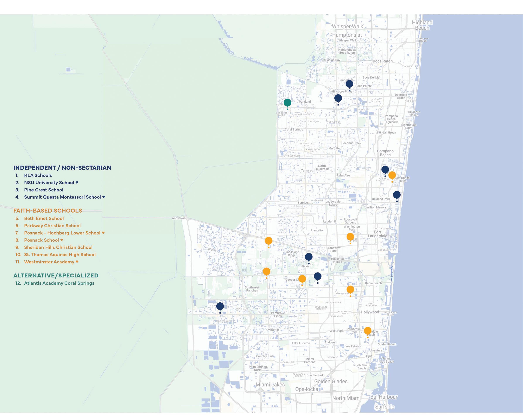This screenshot has height=420, width=523.
Task: Click the navy pin by Hillsboro Pines
Action: [x=338, y=98]
